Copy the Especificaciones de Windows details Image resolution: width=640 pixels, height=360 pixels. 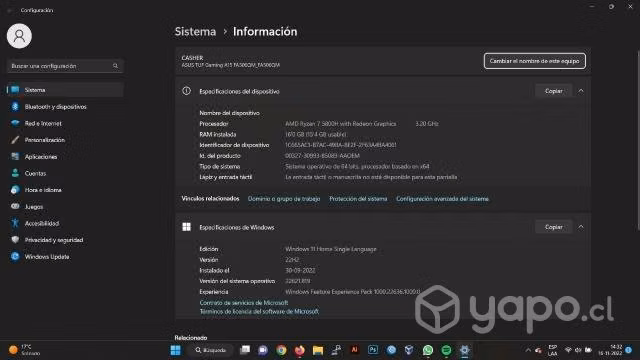coord(553,227)
